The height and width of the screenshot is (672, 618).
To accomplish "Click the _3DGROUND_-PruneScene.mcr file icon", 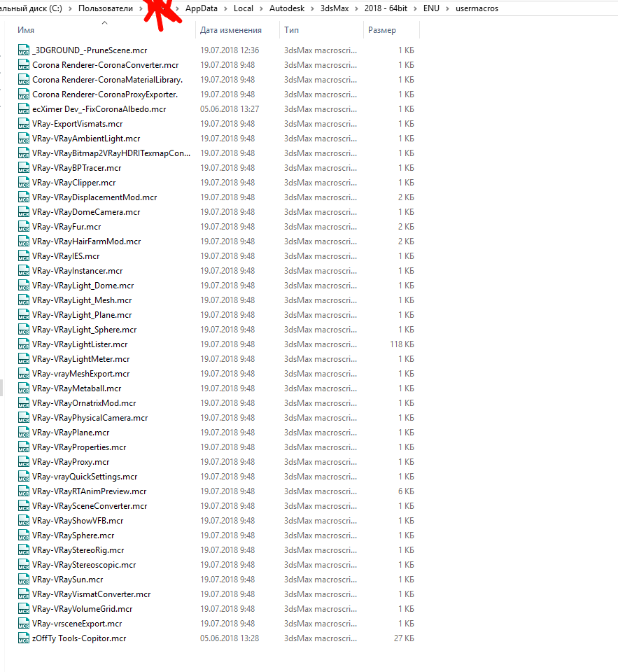I will (x=24, y=50).
